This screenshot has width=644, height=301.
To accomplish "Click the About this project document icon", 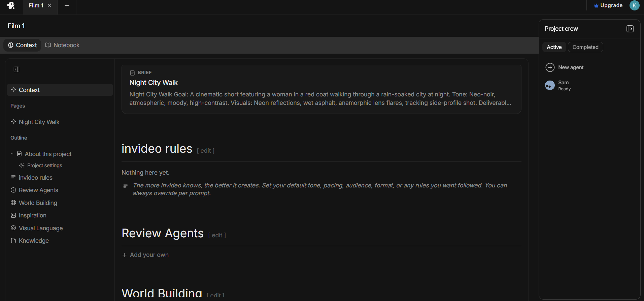I will click(20, 154).
